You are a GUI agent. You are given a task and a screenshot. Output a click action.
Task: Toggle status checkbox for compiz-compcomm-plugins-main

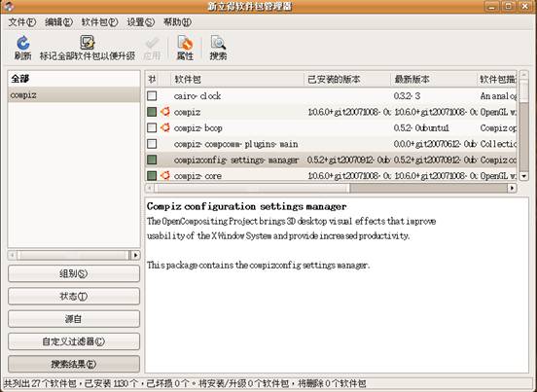click(152, 144)
